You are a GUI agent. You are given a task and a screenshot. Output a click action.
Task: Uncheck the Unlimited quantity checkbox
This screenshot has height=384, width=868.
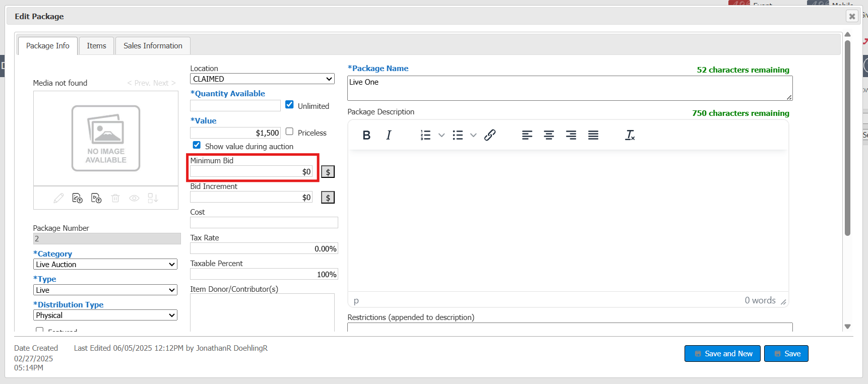click(x=289, y=105)
